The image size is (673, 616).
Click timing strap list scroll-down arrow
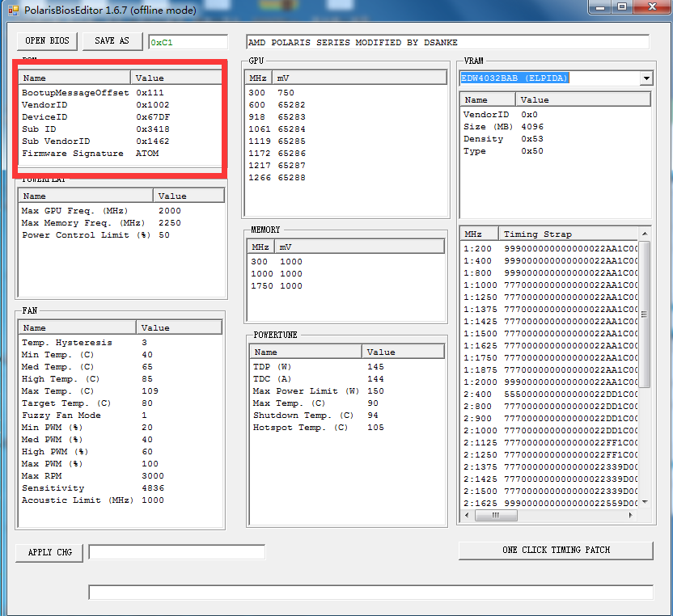645,502
